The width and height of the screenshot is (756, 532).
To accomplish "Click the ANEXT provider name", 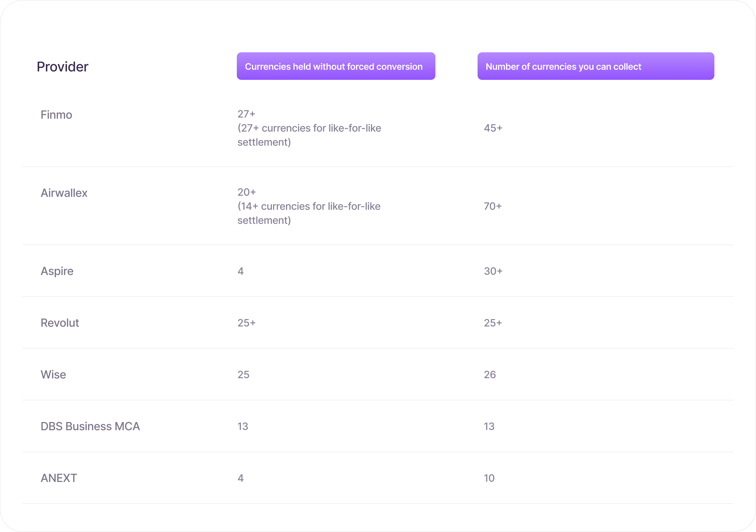I will click(x=58, y=478).
